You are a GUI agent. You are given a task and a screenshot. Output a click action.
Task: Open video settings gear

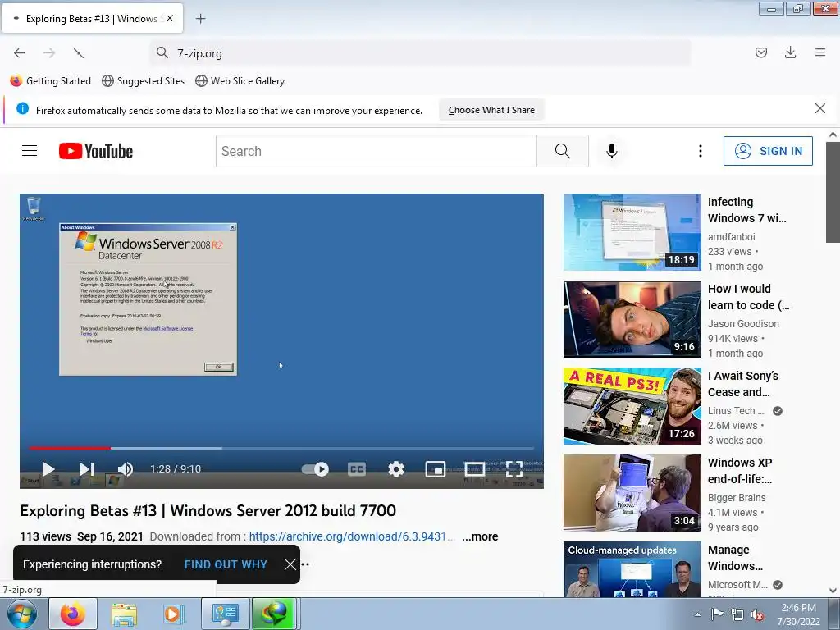396,469
